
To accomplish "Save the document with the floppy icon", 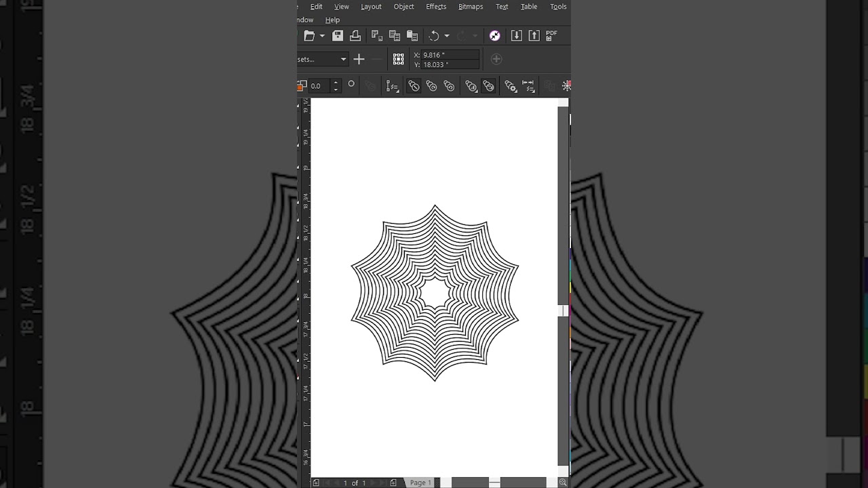I will click(x=337, y=36).
